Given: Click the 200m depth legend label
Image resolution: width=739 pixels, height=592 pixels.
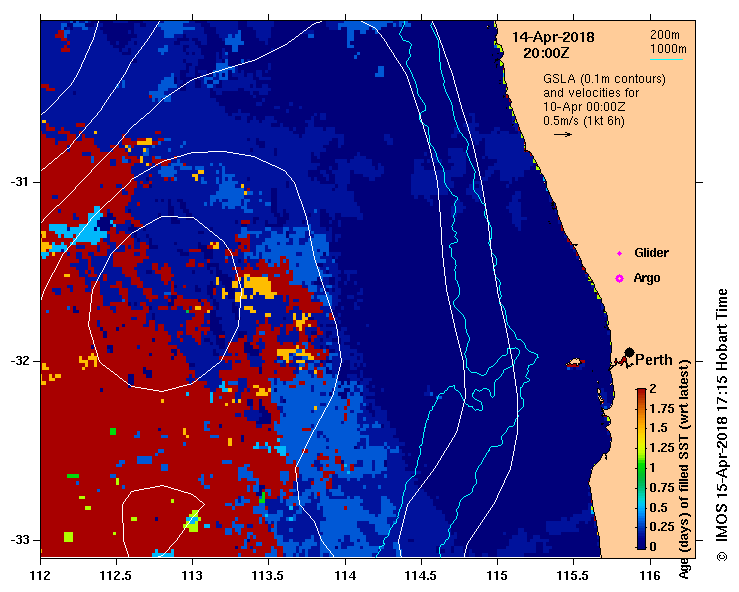Looking at the screenshot, I should 665,35.
